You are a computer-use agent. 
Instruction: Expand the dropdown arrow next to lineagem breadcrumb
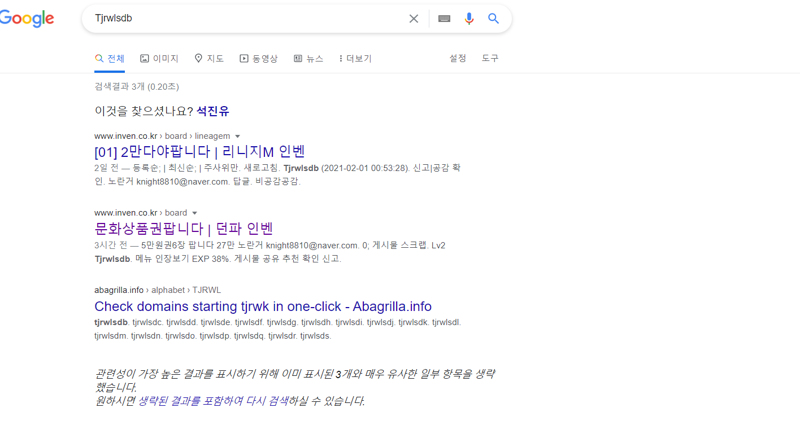pos(237,137)
